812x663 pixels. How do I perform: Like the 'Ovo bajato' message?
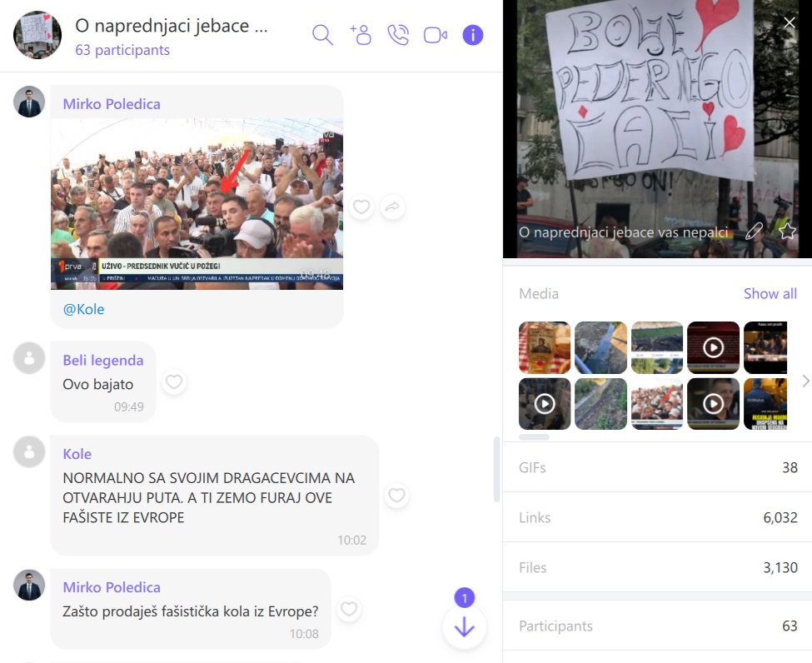pyautogui.click(x=173, y=381)
